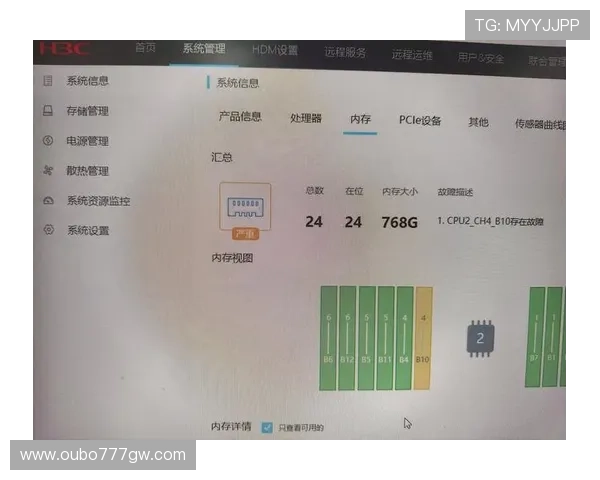
Task: Open 电源管理 in the sidebar
Action: [88, 141]
